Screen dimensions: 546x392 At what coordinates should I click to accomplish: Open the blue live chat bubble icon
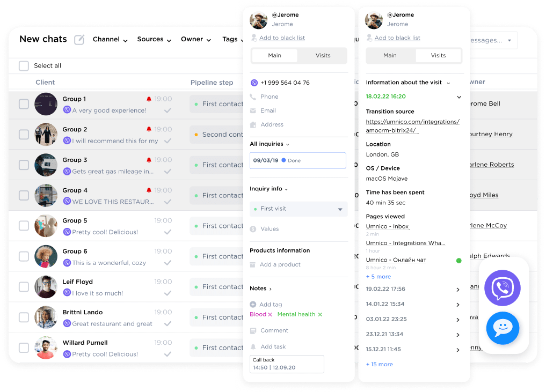click(502, 328)
